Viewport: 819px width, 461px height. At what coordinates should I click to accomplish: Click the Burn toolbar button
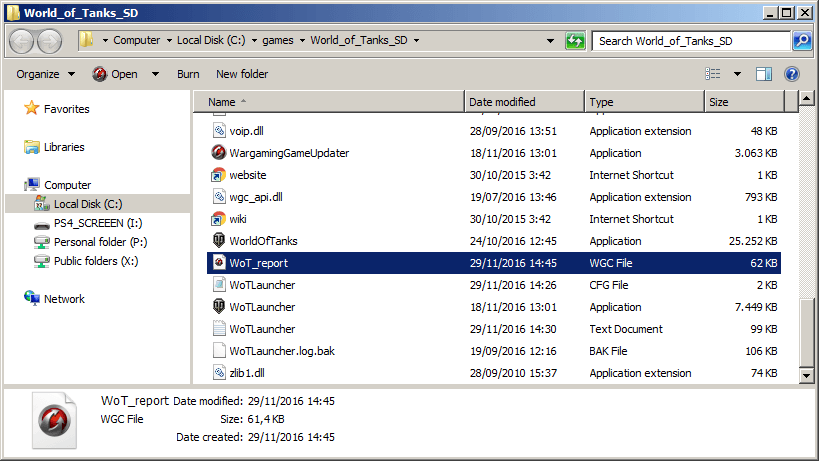click(x=188, y=74)
